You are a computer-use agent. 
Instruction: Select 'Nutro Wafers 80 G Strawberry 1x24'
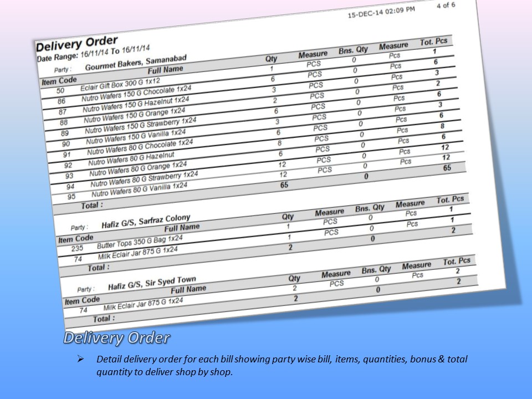pyautogui.click(x=144, y=179)
